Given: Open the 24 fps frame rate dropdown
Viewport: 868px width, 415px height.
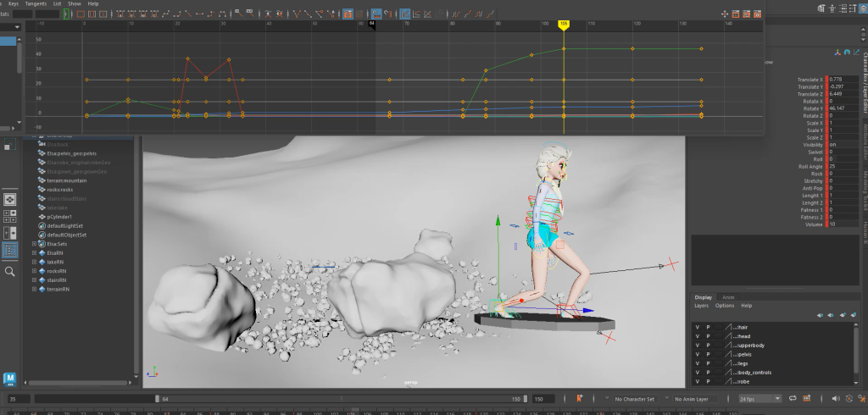Looking at the screenshot, I should click(760, 398).
